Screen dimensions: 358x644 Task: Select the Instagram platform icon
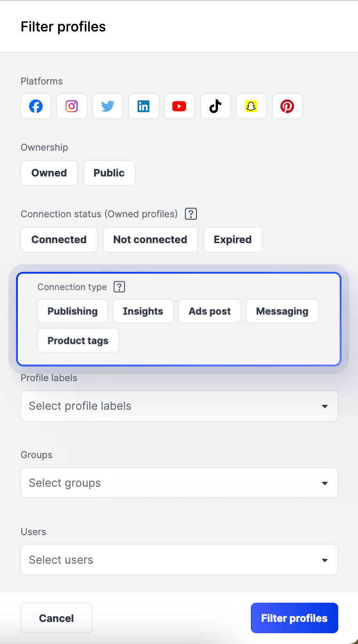pyautogui.click(x=71, y=107)
